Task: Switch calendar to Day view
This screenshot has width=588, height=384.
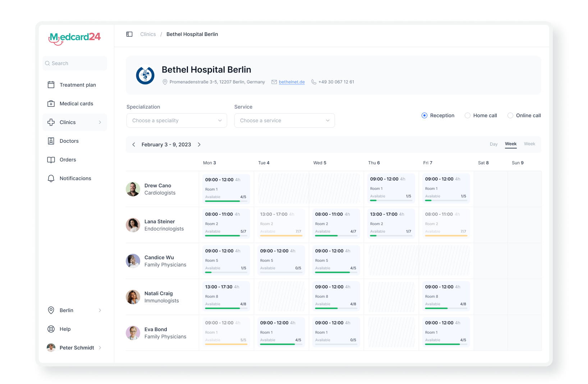Action: pos(493,144)
